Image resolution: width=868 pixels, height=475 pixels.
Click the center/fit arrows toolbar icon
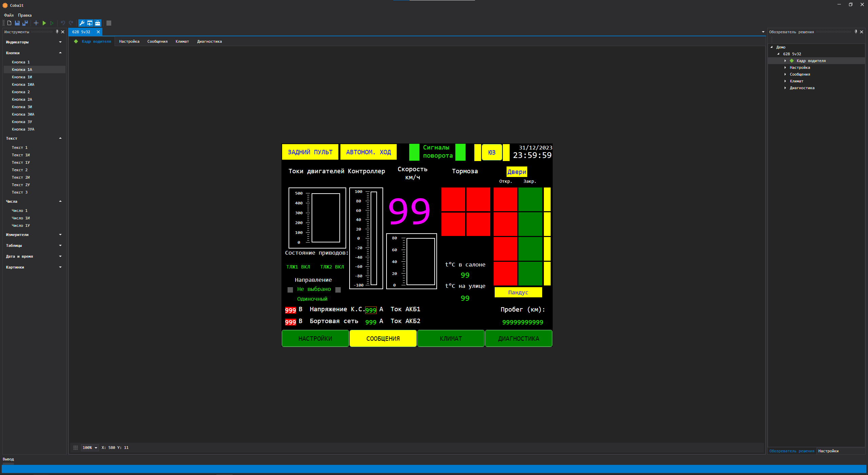tap(36, 23)
